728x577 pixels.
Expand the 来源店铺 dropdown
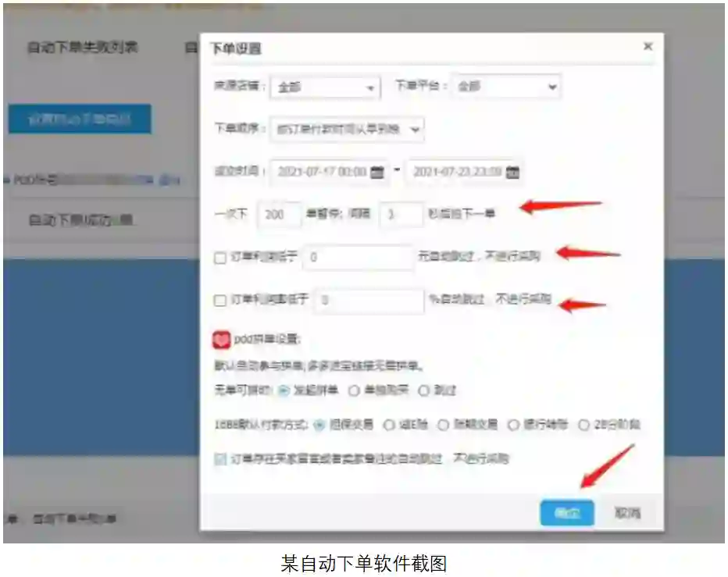(325, 87)
